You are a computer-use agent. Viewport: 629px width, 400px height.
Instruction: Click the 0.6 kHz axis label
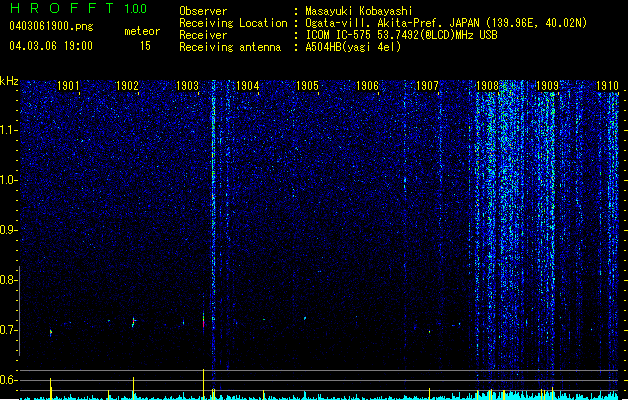coord(8,380)
